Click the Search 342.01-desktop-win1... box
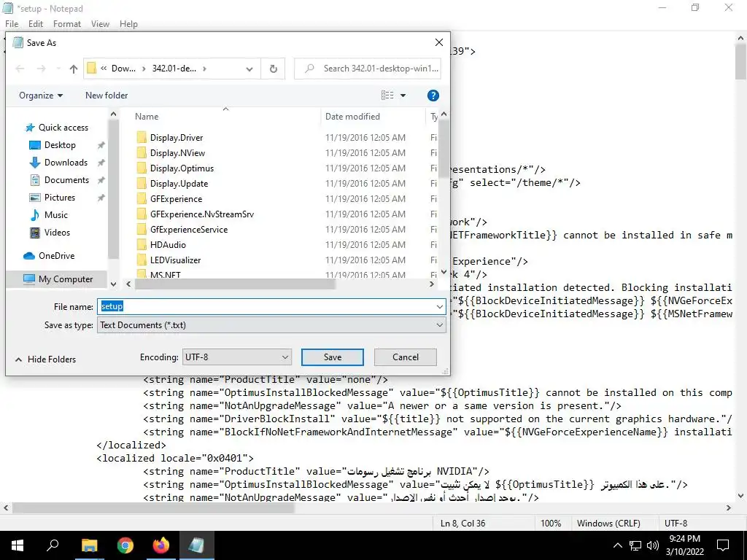This screenshot has width=747, height=560. (x=368, y=69)
